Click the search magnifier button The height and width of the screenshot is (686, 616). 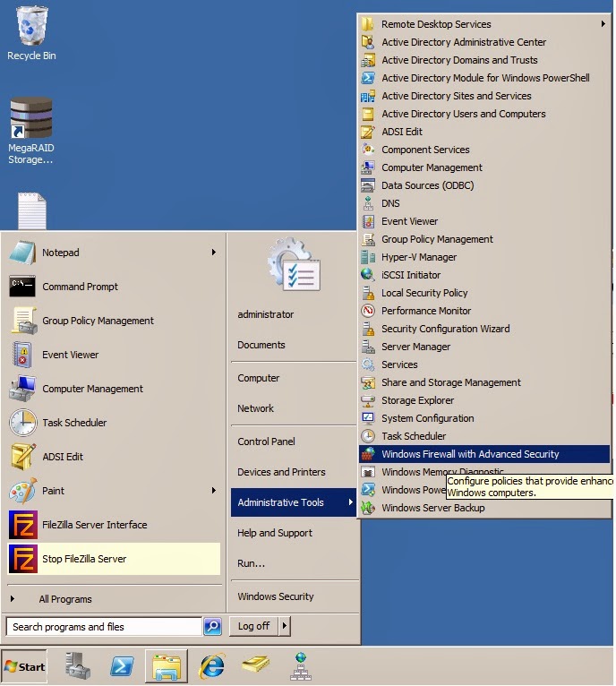tap(212, 627)
